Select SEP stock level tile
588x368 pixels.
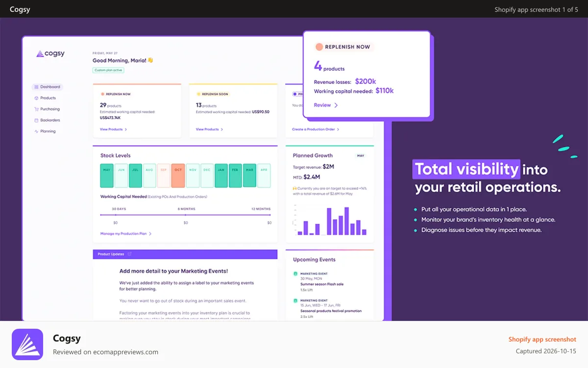click(164, 176)
